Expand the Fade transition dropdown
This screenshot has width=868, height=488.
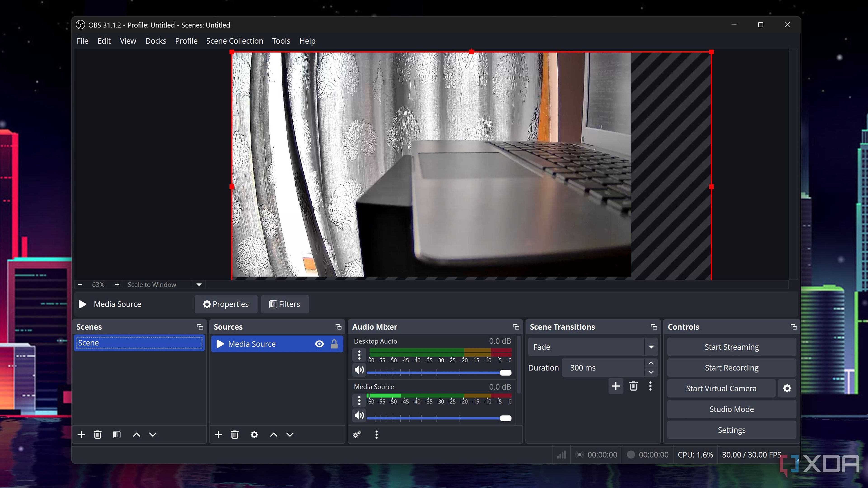[651, 347]
